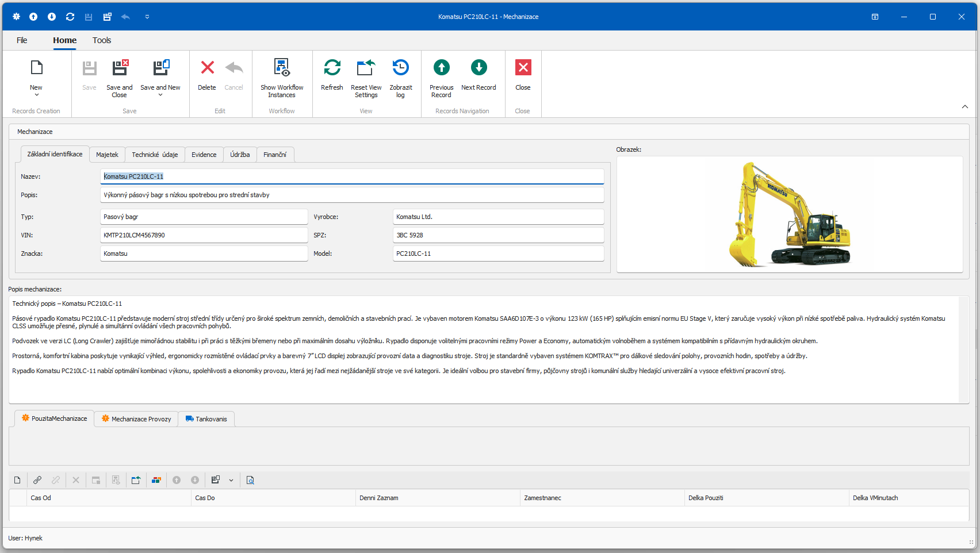Jump to the Next Record

click(x=478, y=75)
